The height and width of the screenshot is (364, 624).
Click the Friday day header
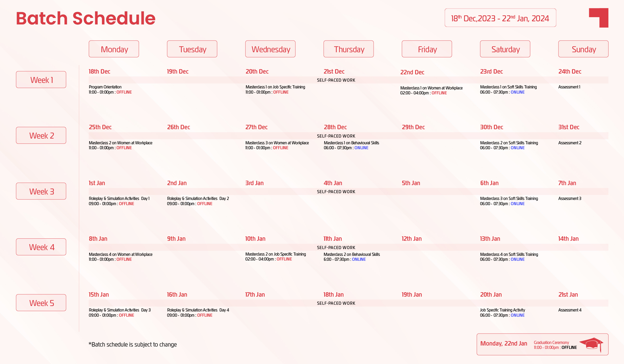click(x=427, y=49)
